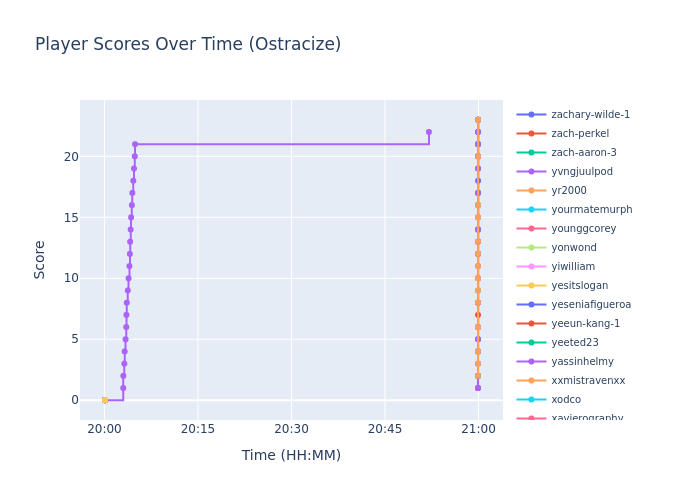The image size is (700, 500).
Task: Toggle zach-aaron-3 legend entry
Action: coord(583,153)
